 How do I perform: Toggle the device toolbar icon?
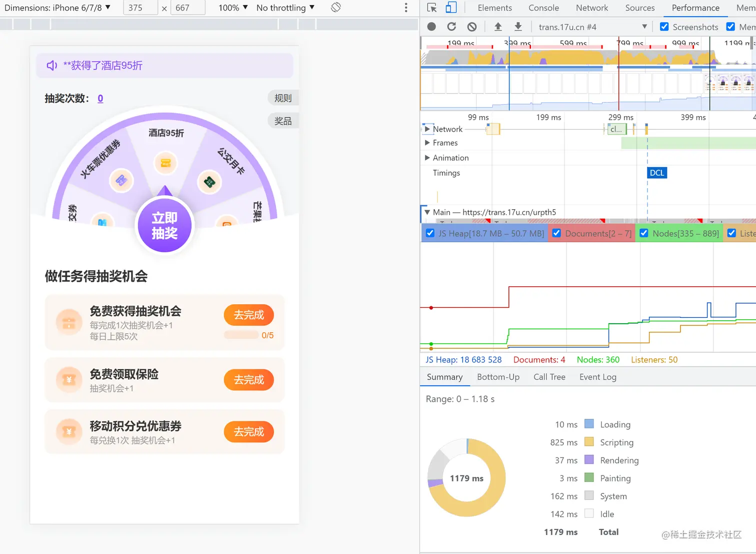(x=451, y=8)
